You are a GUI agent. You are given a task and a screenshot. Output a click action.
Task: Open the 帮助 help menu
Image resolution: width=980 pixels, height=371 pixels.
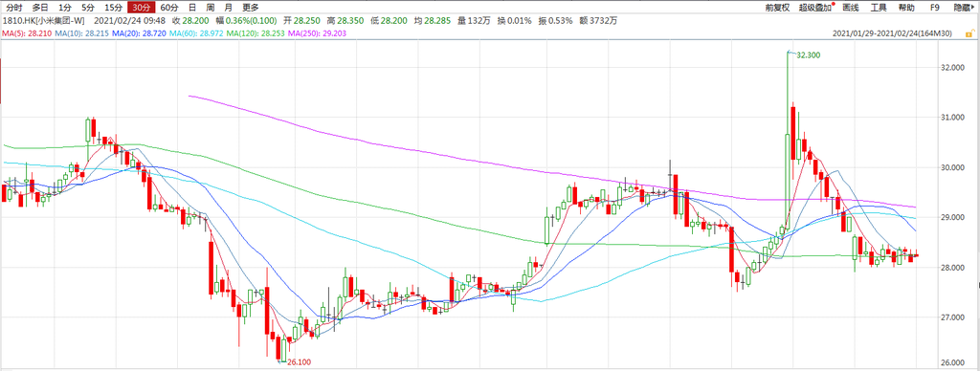(906, 8)
